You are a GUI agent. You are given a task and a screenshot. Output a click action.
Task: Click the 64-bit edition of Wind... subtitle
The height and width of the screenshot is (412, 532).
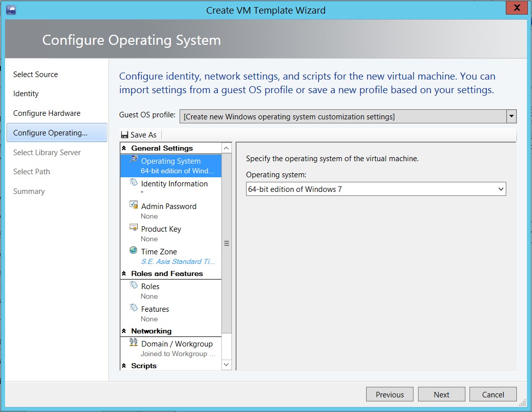tap(178, 171)
